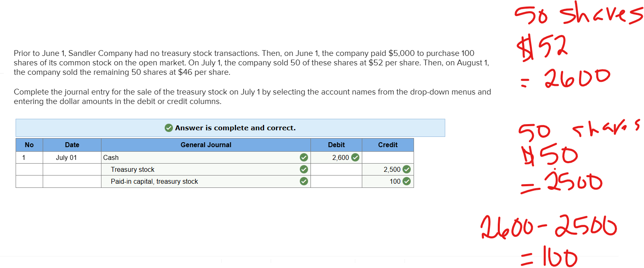This screenshot has width=644, height=268.
Task: Click green checkmark beside Cash account
Action: (x=304, y=157)
